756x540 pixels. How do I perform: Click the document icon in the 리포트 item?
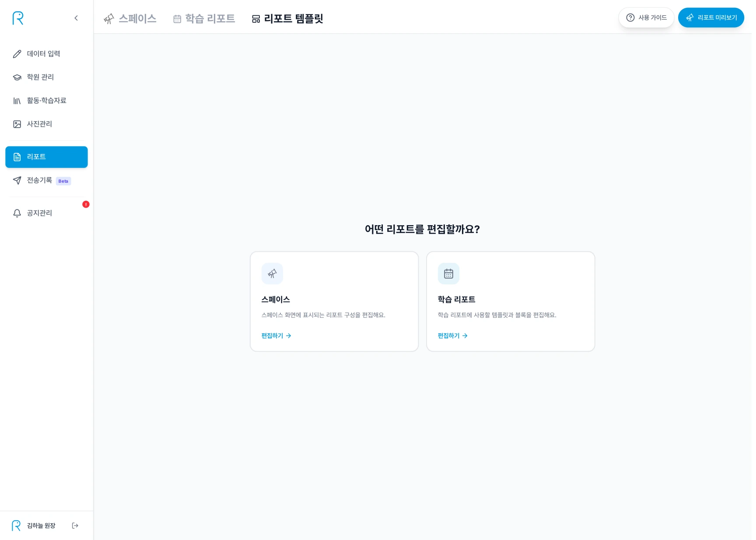coord(17,157)
